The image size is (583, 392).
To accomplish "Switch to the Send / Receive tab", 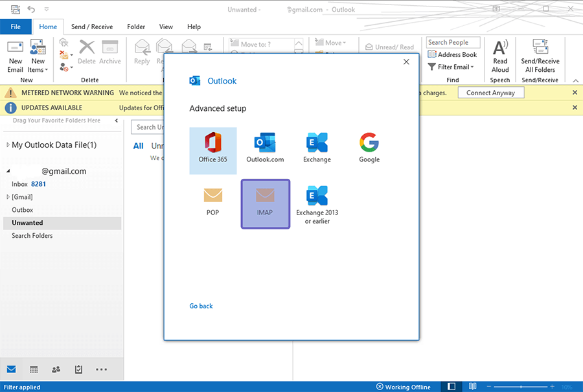I will [x=92, y=27].
